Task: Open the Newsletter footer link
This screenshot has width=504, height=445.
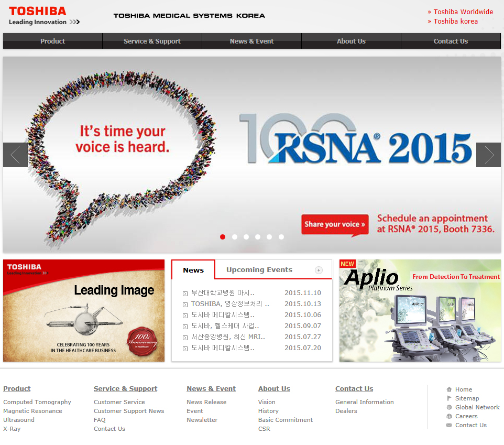Action: pyautogui.click(x=202, y=420)
